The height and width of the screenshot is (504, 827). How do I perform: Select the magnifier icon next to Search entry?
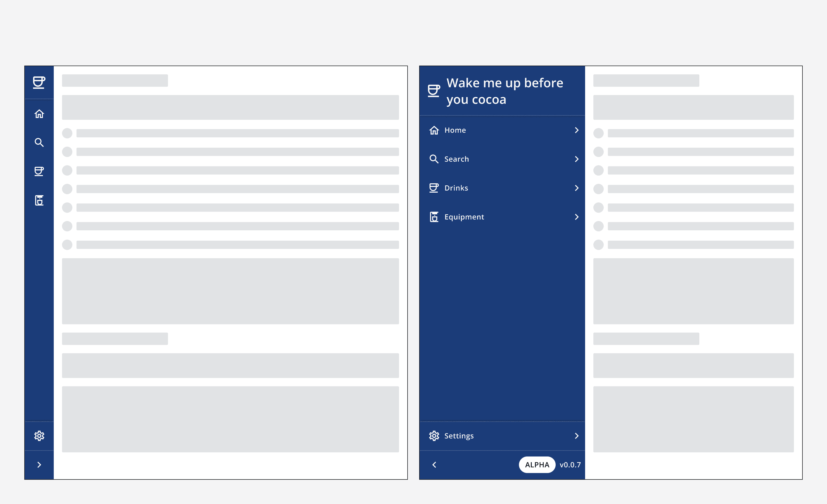coord(434,159)
